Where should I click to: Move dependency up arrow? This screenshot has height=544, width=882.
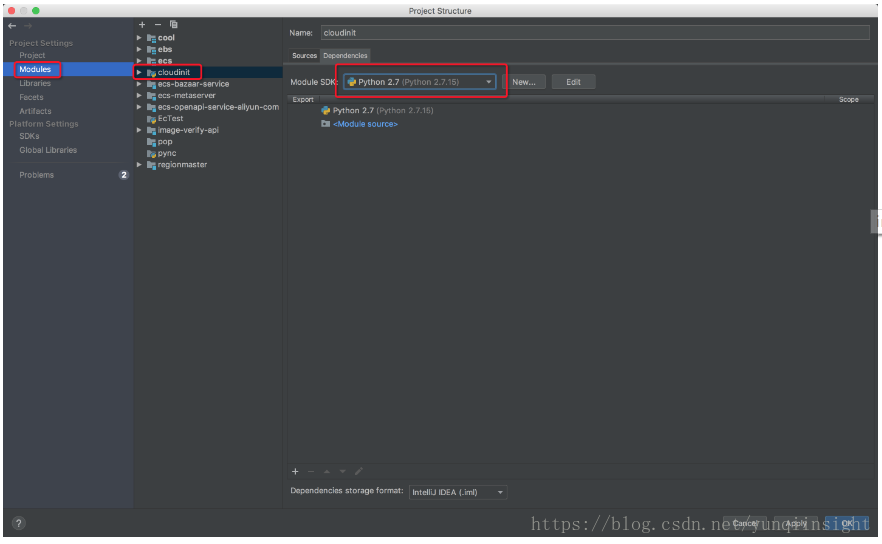pyautogui.click(x=327, y=471)
